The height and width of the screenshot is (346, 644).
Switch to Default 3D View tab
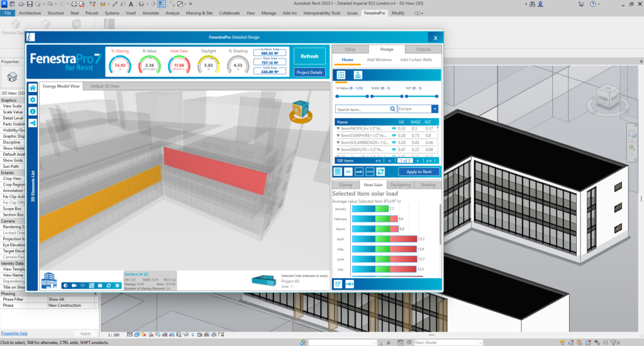tap(105, 86)
